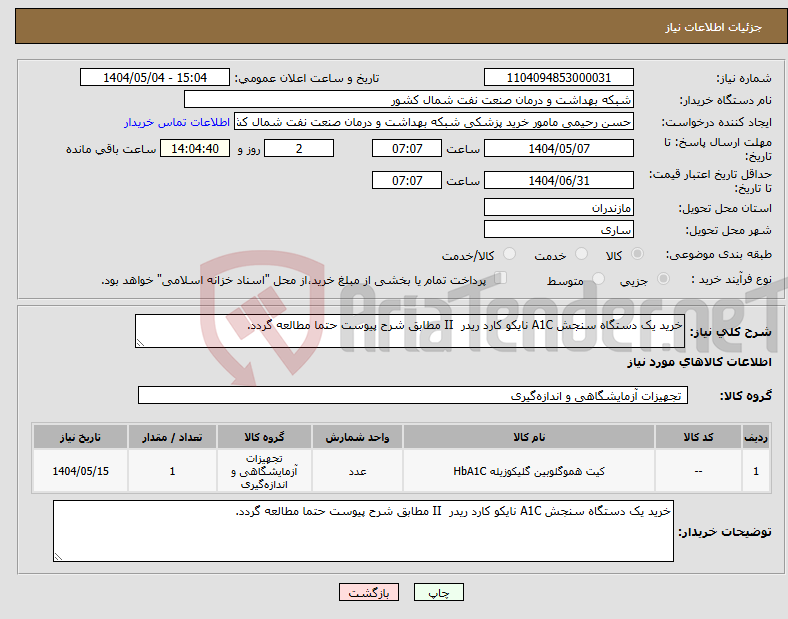Screen dimensions: 788x619
Task: Click the response deadline date 1404/05/07
Action: tap(558, 148)
